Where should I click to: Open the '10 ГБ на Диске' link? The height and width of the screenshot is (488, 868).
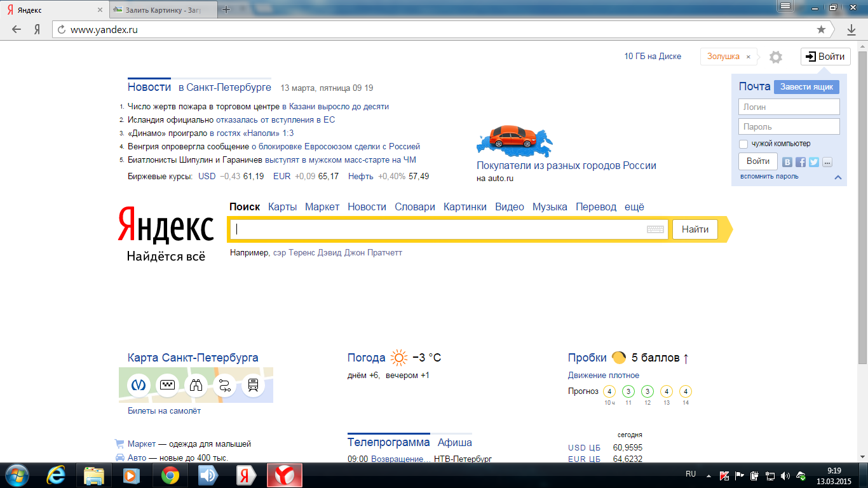coord(653,57)
